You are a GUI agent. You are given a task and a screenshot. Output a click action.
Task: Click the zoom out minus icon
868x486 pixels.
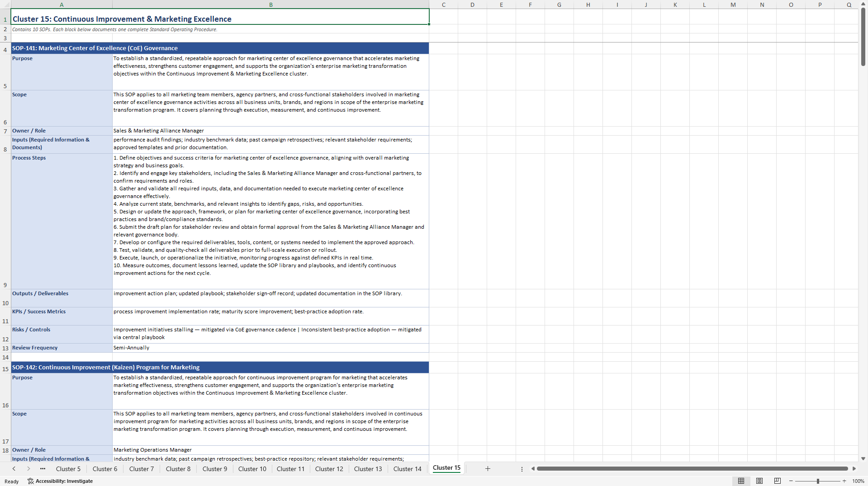[791, 481]
